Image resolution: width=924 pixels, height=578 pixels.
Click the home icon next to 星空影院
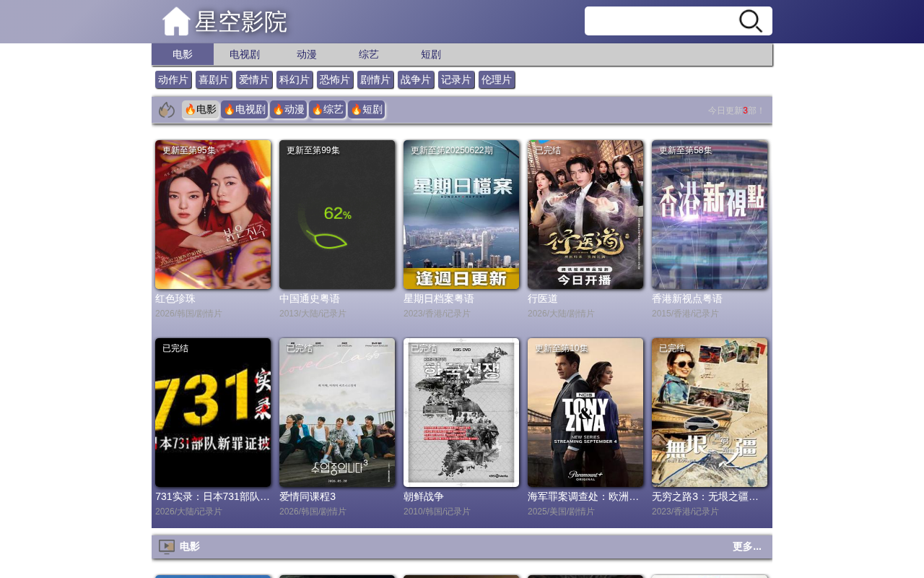[x=176, y=21]
